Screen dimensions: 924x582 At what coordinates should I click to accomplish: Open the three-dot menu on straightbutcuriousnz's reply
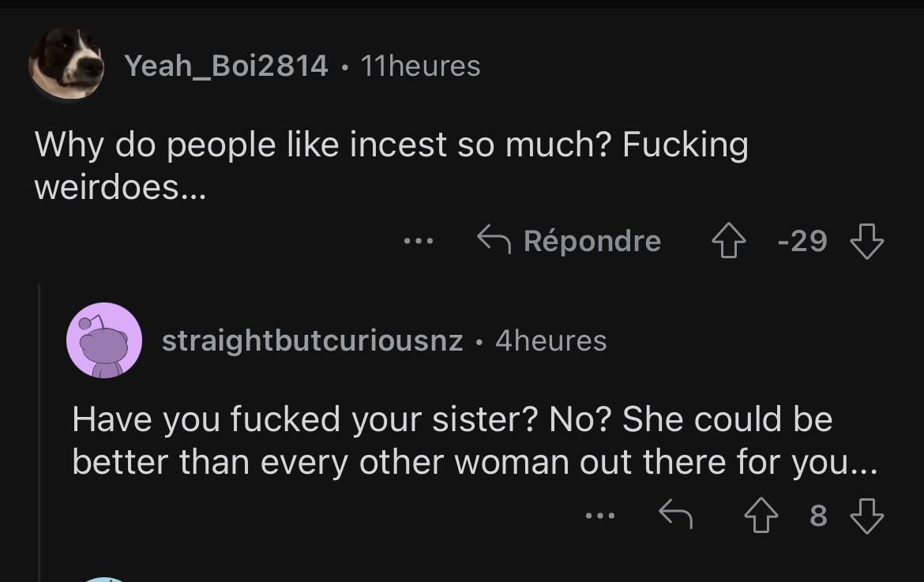click(600, 516)
